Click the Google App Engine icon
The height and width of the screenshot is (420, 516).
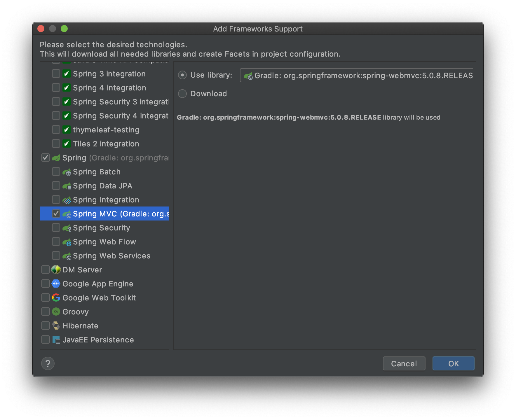tap(56, 283)
